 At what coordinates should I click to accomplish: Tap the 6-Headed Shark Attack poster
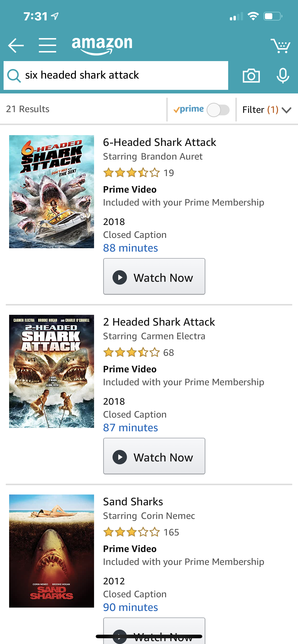tap(52, 192)
